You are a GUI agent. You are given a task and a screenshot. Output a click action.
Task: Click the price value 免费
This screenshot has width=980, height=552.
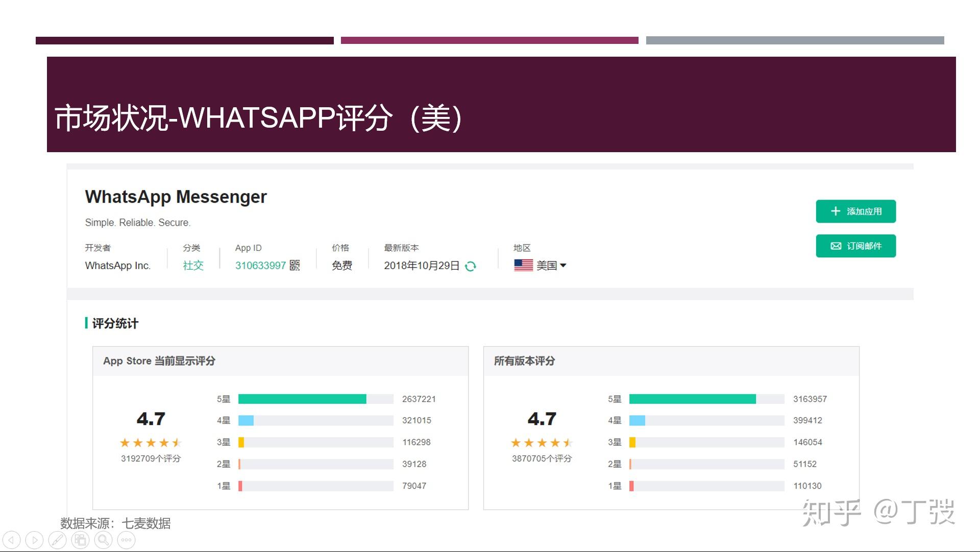342,266
